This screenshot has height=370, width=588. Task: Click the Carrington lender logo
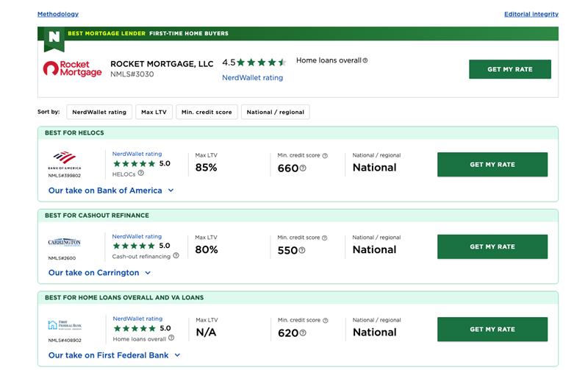coord(64,242)
